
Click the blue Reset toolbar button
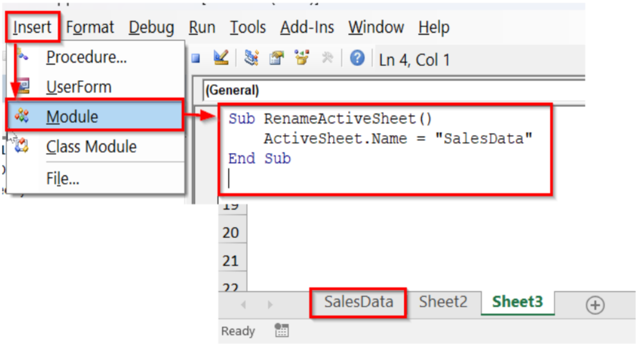[196, 58]
